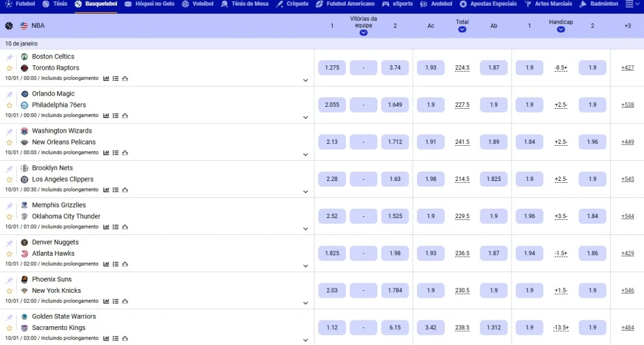644x345 pixels.
Task: Bet on Toronto Raptors win at 3.74
Action: click(x=395, y=68)
